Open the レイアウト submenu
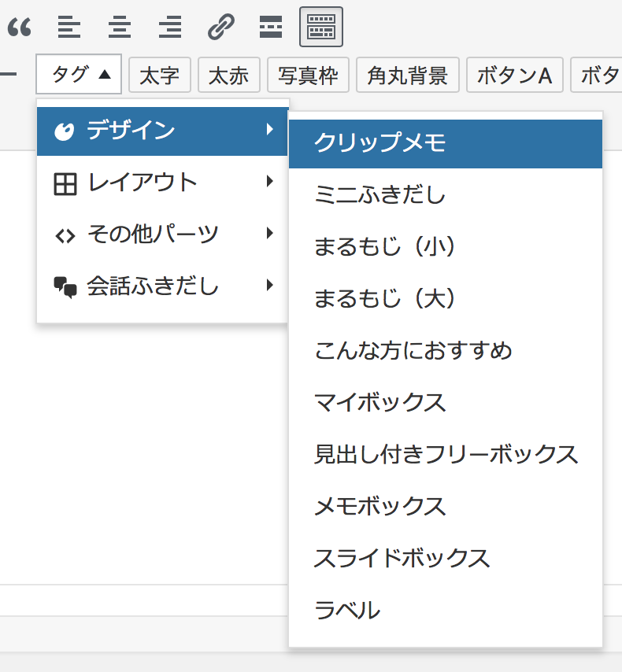Image resolution: width=622 pixels, height=672 pixels. coord(162,183)
